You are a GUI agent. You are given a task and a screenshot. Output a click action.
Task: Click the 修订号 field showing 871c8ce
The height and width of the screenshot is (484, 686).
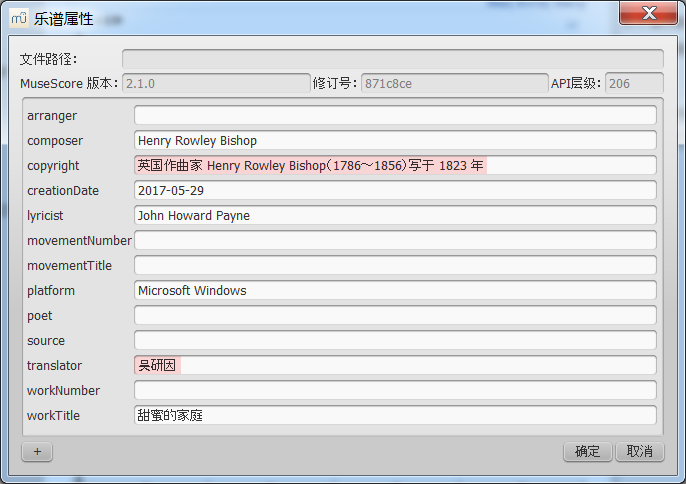(x=454, y=84)
